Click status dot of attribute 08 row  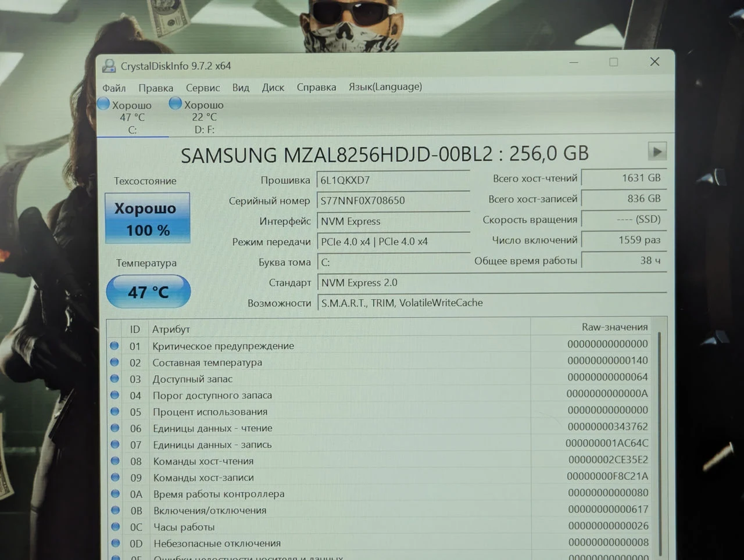click(x=115, y=461)
